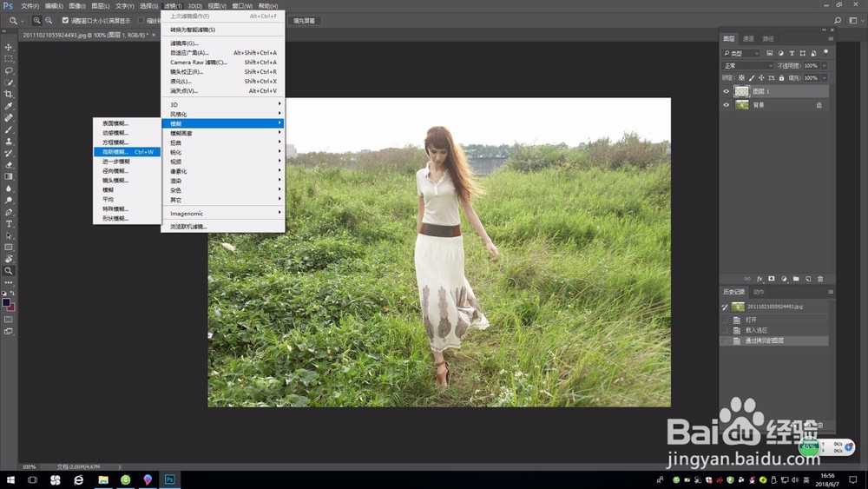Hide the 背景 layer

(x=726, y=105)
